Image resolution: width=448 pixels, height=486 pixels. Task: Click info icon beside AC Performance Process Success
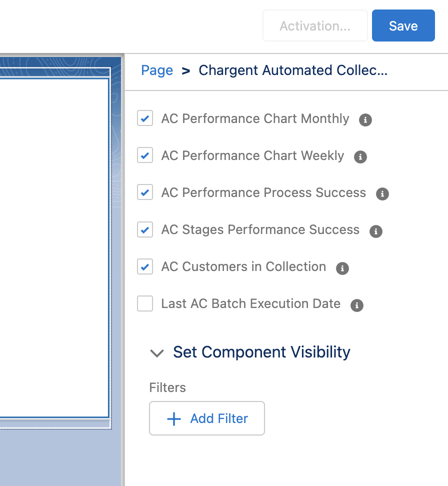(382, 194)
